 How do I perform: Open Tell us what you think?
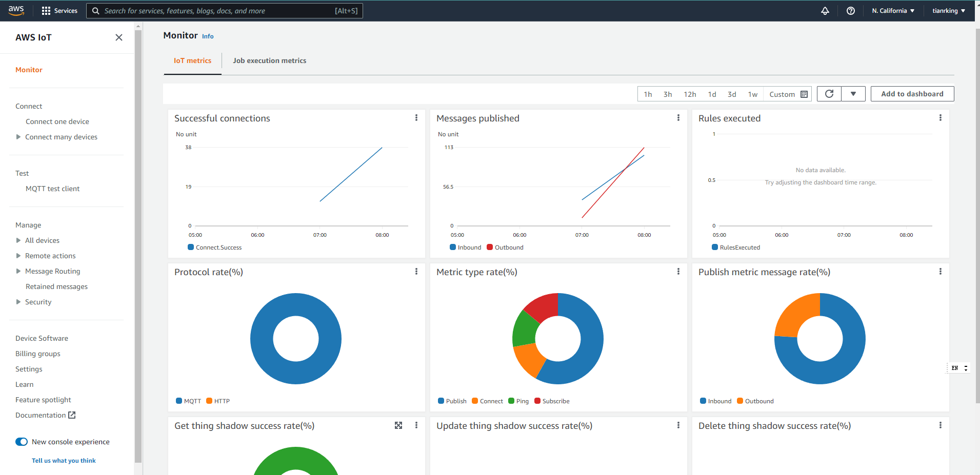click(x=64, y=461)
